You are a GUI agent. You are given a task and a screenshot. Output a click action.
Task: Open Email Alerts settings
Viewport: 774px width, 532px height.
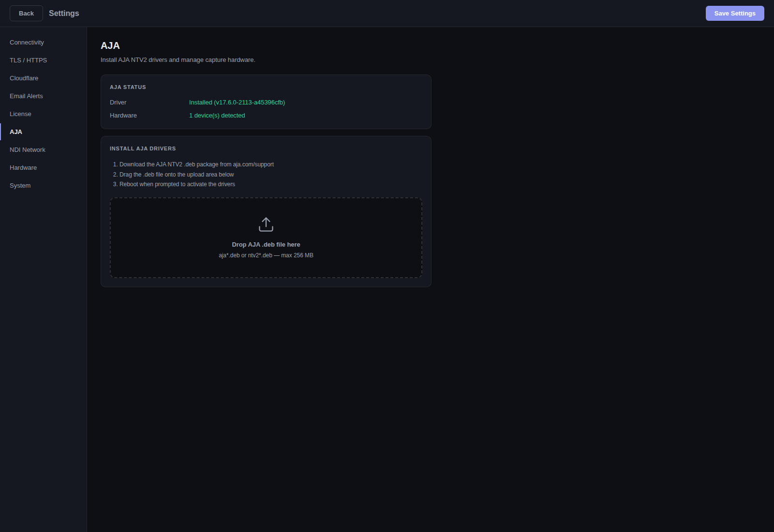43,96
